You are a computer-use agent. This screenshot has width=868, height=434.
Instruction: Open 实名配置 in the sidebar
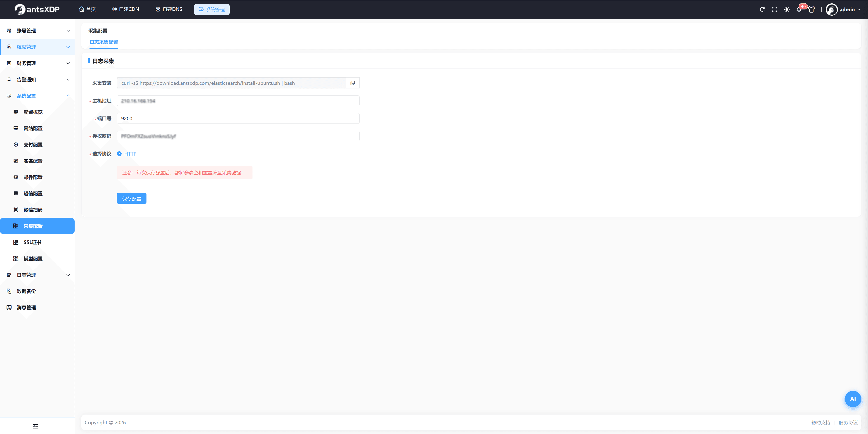[37, 161]
